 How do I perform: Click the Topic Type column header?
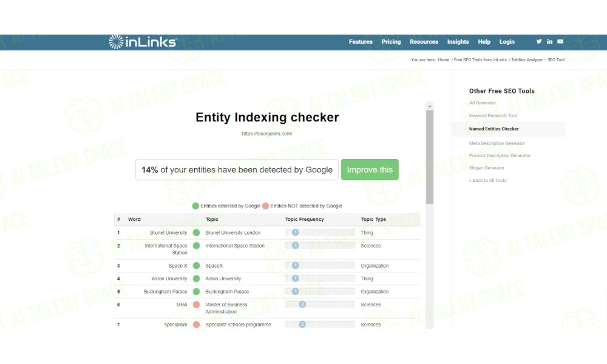point(373,220)
